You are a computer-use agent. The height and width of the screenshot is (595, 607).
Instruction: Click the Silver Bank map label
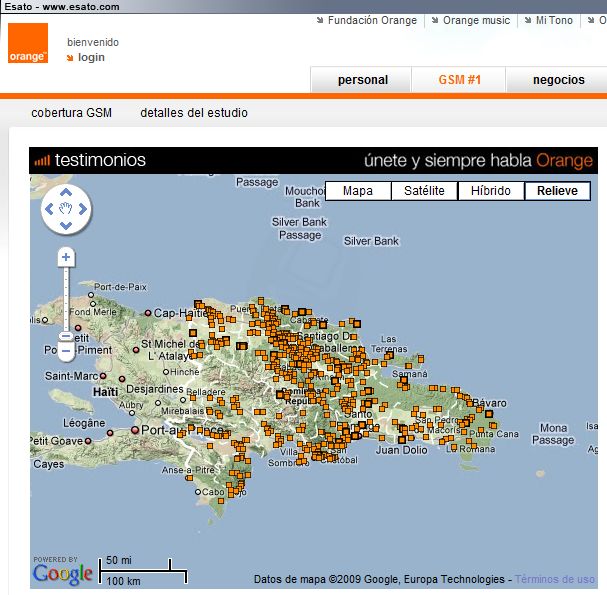371,241
